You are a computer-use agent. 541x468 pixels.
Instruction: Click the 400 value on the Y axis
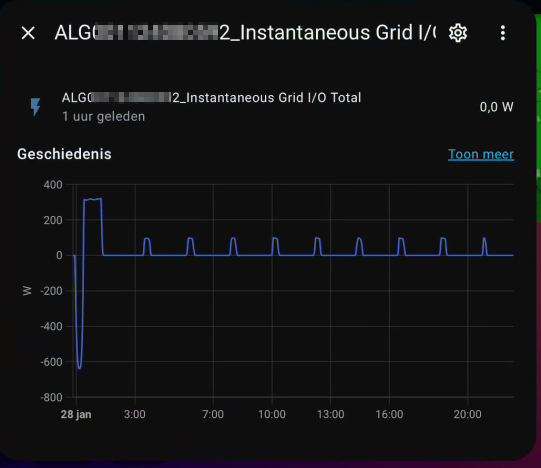point(53,185)
